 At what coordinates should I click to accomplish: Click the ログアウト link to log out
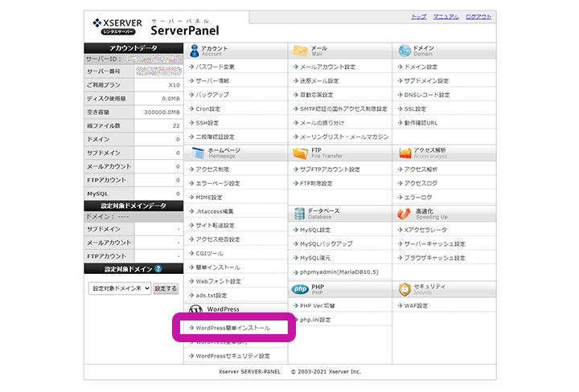(478, 17)
